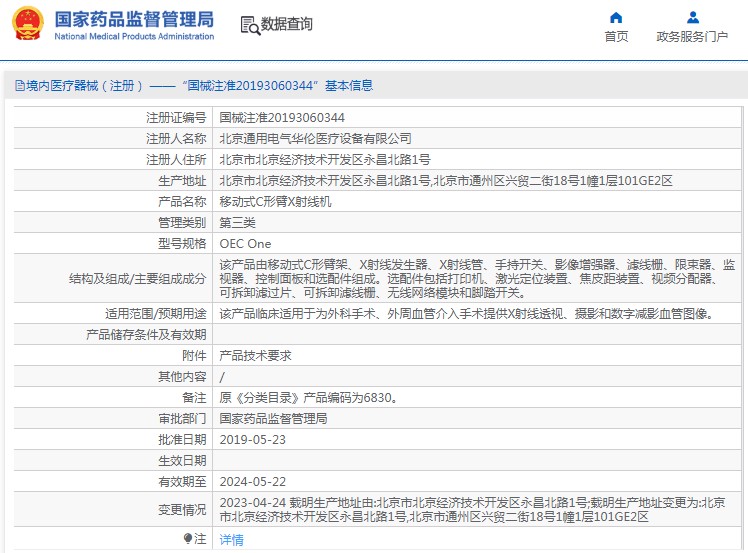Click the home icon above 首页

point(616,18)
